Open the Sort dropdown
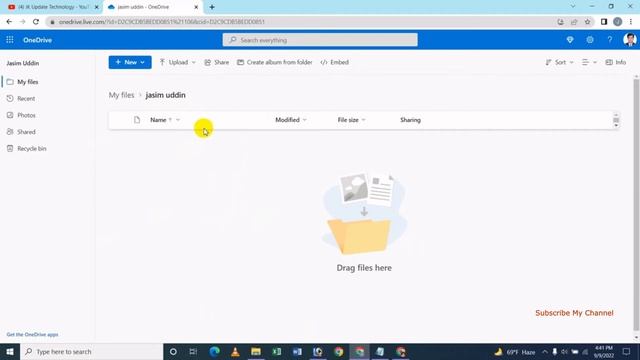640x360 pixels. point(560,62)
